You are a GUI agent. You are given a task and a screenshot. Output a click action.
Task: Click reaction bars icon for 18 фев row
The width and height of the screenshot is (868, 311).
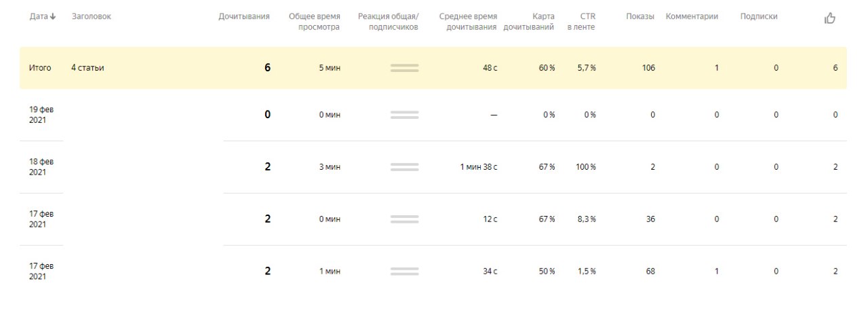coord(404,167)
